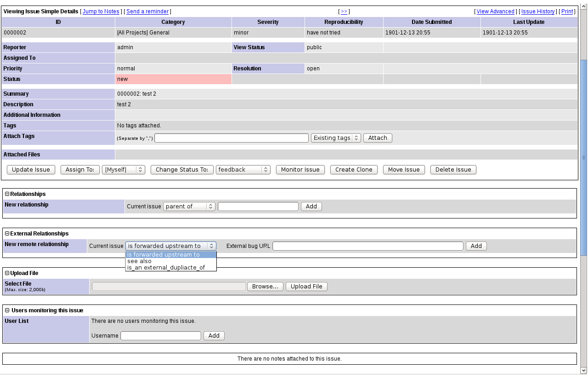The image size is (588, 379).
Task: Open the Existing tags dropdown
Action: coord(336,138)
